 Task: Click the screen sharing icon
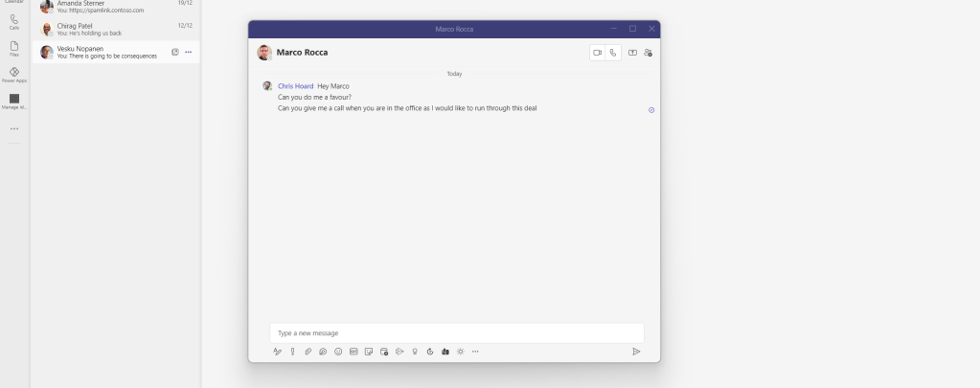pos(632,53)
